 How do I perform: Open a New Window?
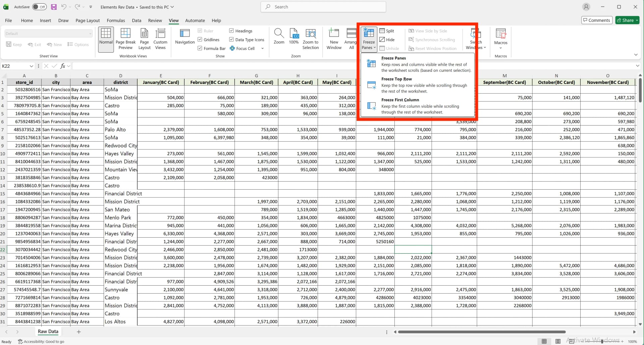click(333, 38)
